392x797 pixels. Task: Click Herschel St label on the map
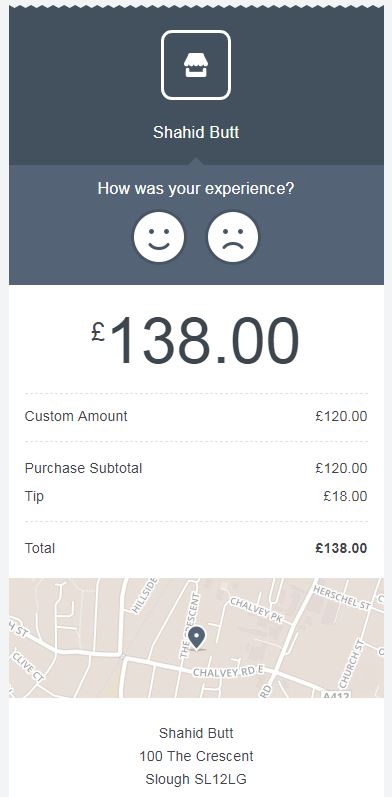(x=343, y=597)
